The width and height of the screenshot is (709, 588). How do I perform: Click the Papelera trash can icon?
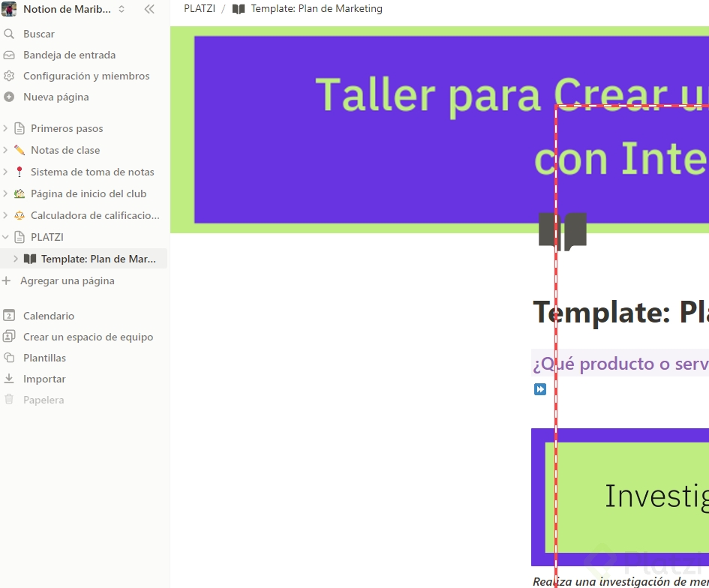(8, 400)
